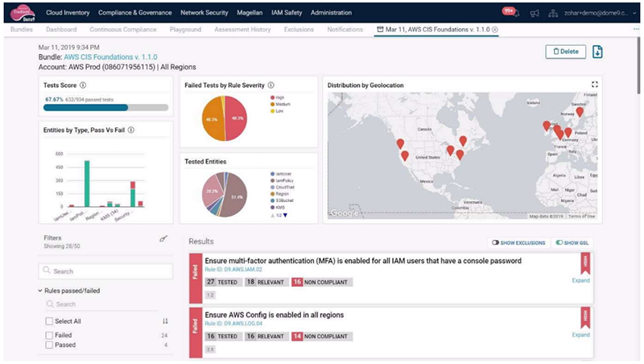This screenshot has width=644, height=364.
Task: Click the vertical page scrollbar
Action: pos(638,66)
